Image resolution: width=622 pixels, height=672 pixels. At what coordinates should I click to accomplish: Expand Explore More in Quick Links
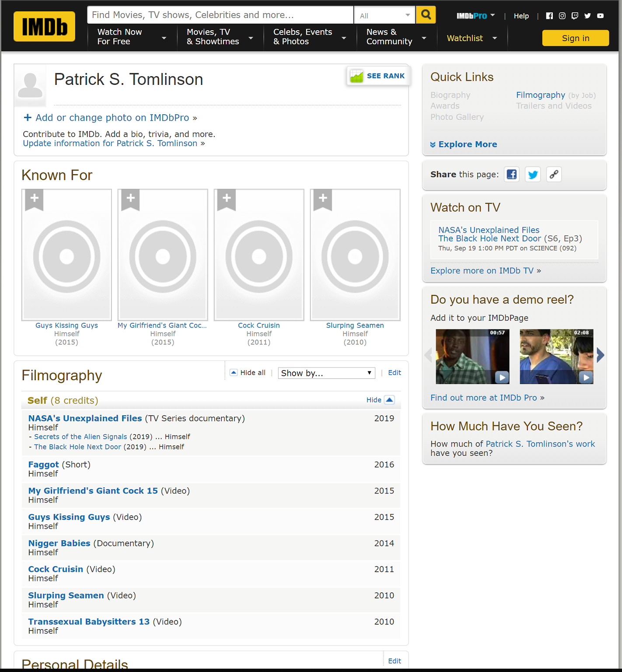pos(464,144)
